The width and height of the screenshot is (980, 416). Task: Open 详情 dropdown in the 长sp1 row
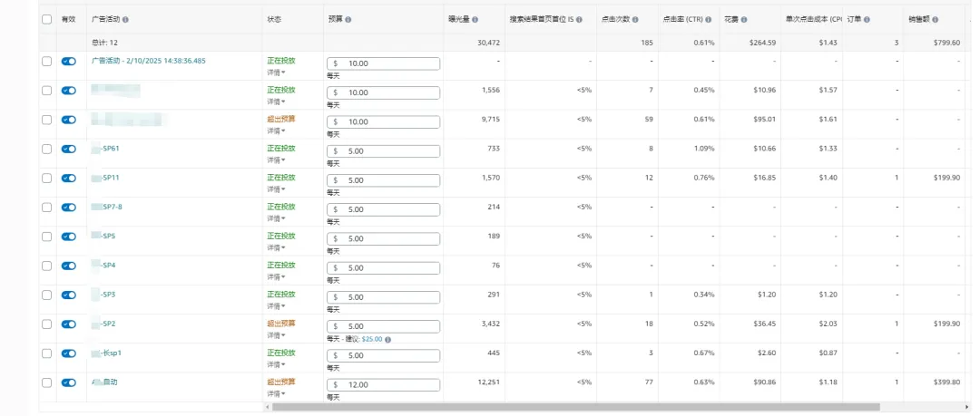point(276,364)
